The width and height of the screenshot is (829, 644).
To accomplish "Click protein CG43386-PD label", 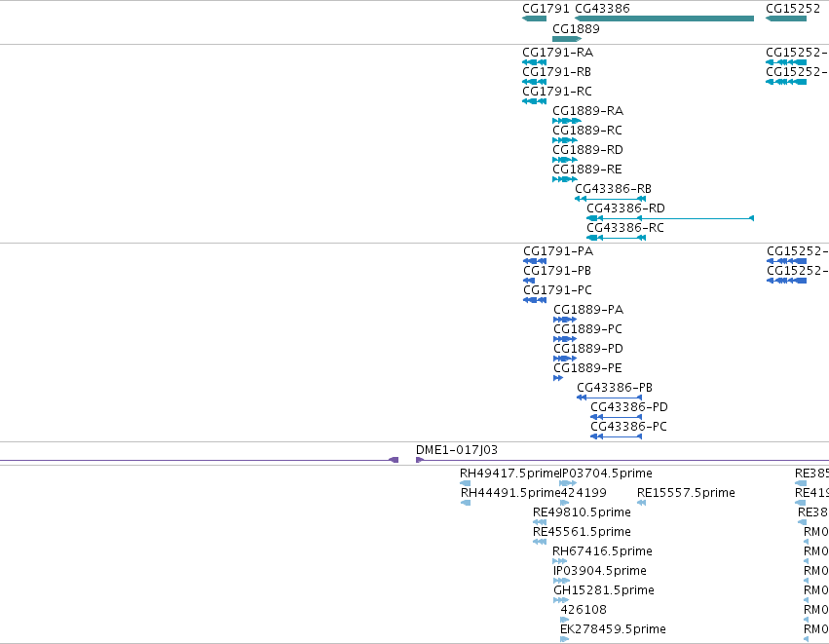I will pos(629,407).
